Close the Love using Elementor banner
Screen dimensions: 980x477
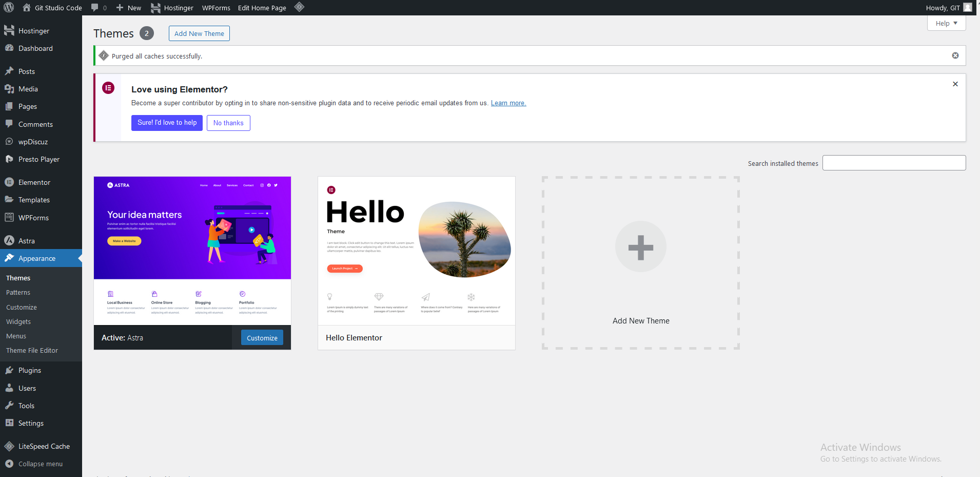955,84
